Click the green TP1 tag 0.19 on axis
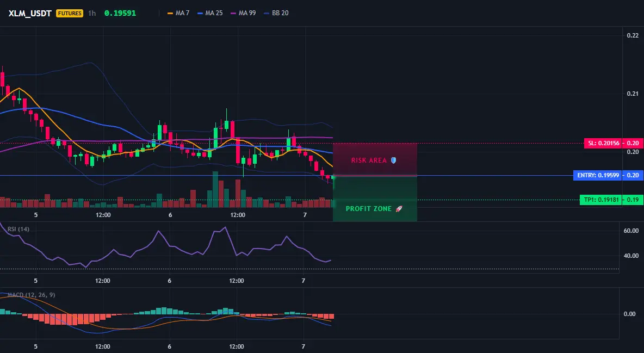 click(633, 200)
